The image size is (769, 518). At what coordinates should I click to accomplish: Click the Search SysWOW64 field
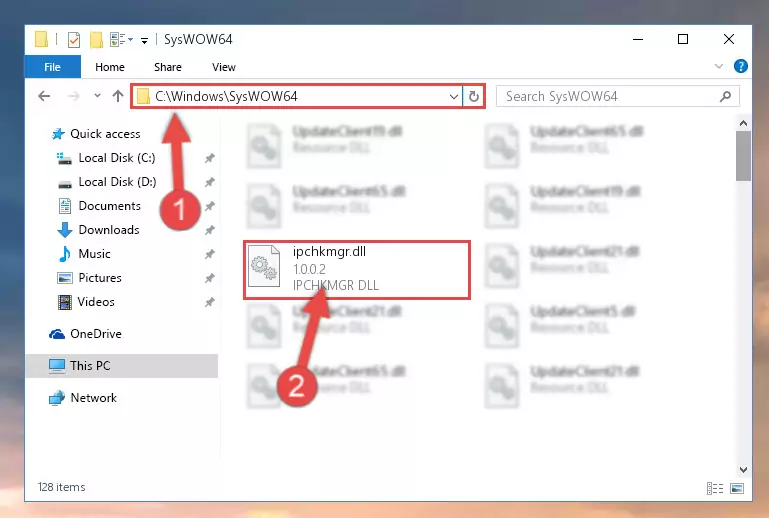(617, 96)
